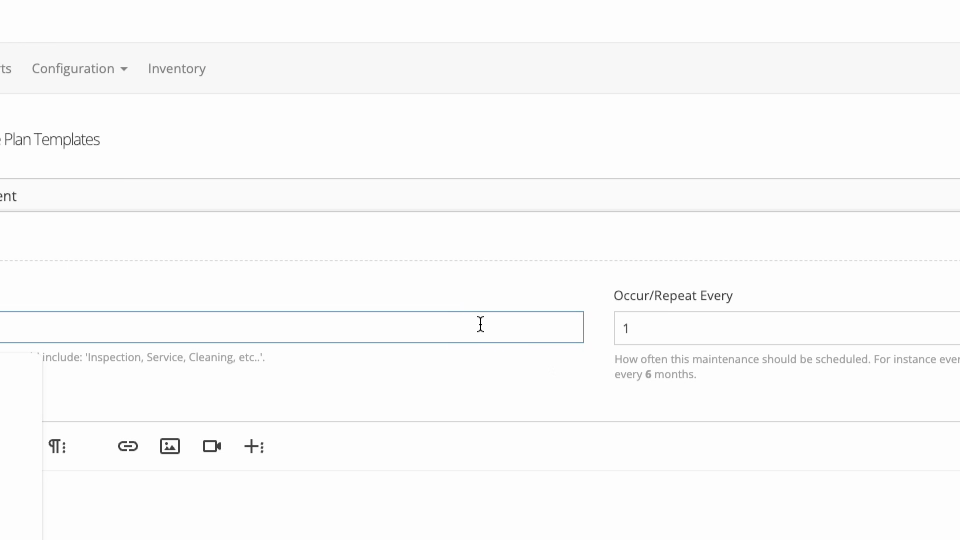The width and height of the screenshot is (960, 540).
Task: Insert an image with the picture icon
Action: point(170,446)
